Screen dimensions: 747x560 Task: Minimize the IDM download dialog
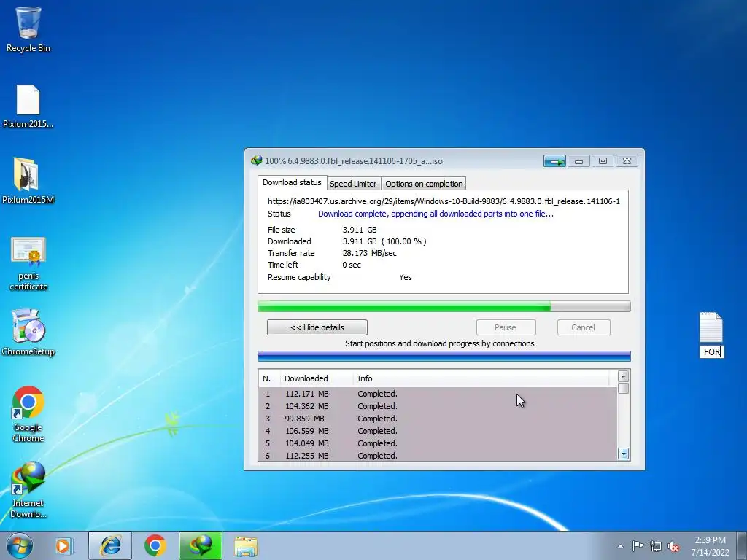(x=578, y=161)
